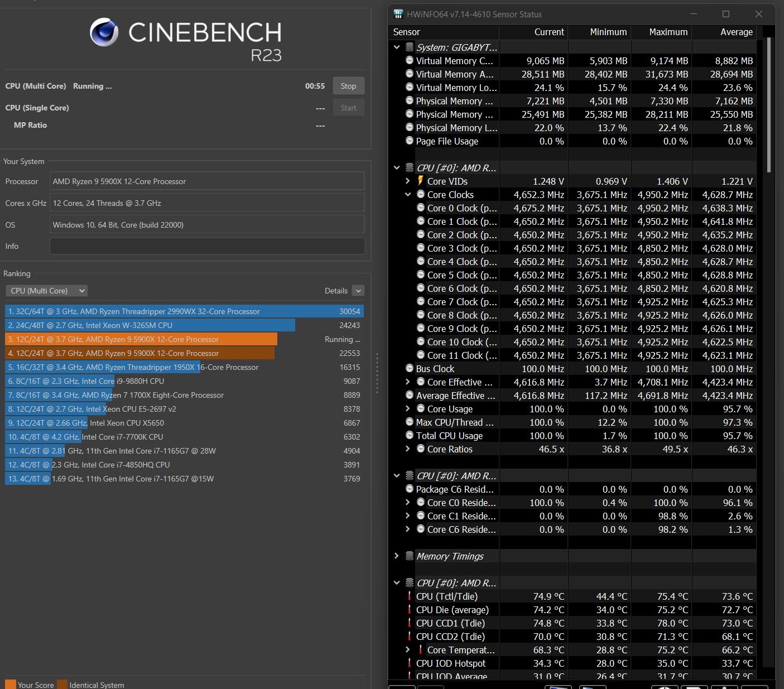
Task: Click the CPU Die (average) thermometer icon
Action: (410, 609)
